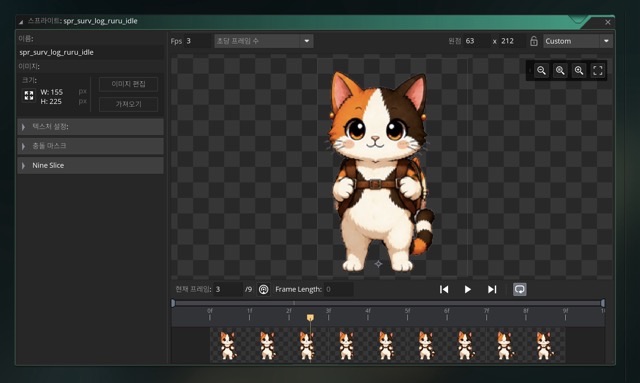Fit the sprite preview to the window
This screenshot has height=383, width=640.
(598, 71)
